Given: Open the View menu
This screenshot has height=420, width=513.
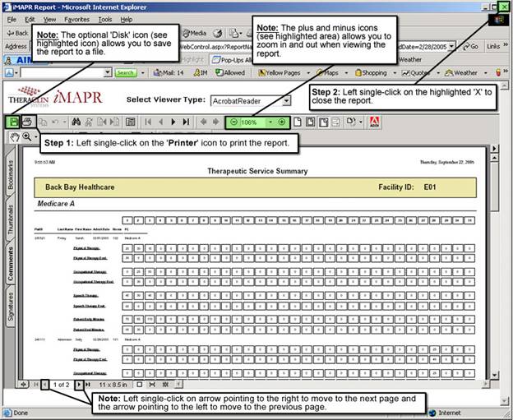Looking at the screenshot, I should [x=49, y=20].
